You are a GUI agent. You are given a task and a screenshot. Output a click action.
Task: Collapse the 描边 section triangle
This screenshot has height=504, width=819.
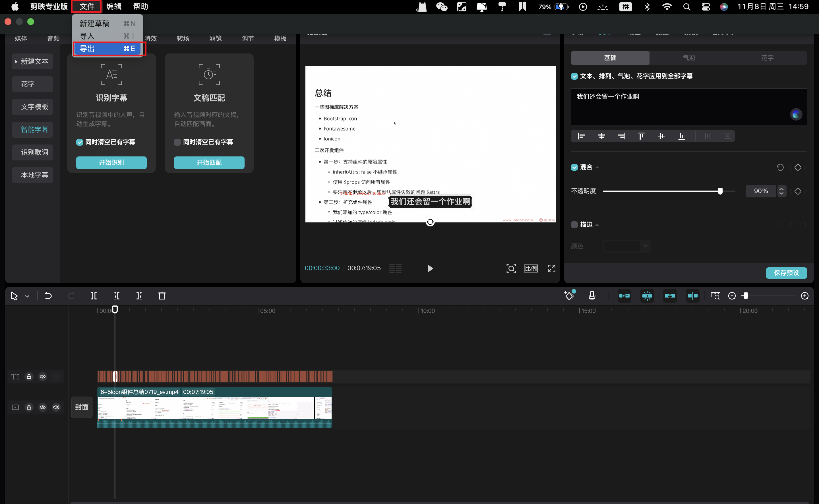(x=597, y=225)
